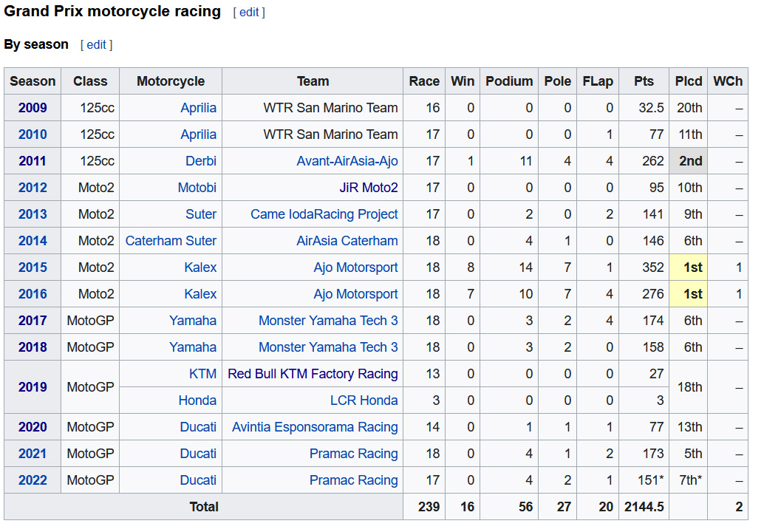Open the 2016 season link

(x=33, y=294)
